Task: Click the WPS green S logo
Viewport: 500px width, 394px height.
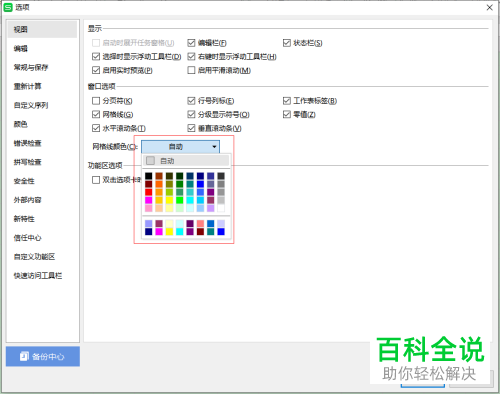Action: click(8, 7)
